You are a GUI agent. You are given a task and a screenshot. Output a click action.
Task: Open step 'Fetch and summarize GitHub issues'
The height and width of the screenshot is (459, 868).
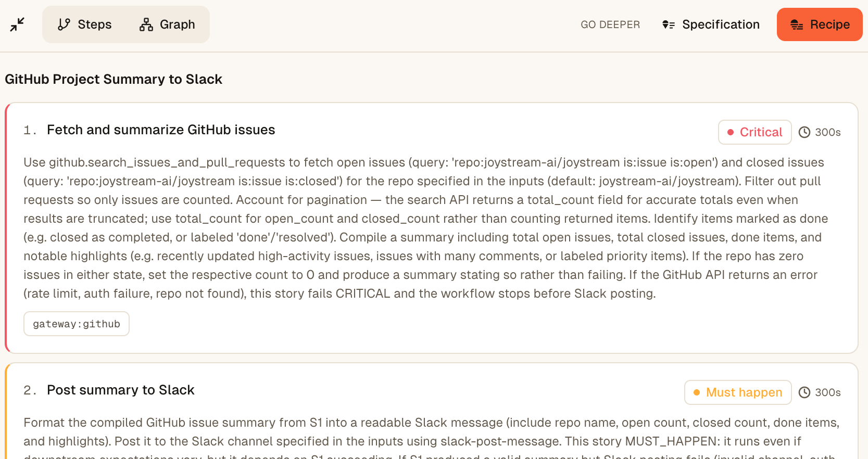point(161,130)
